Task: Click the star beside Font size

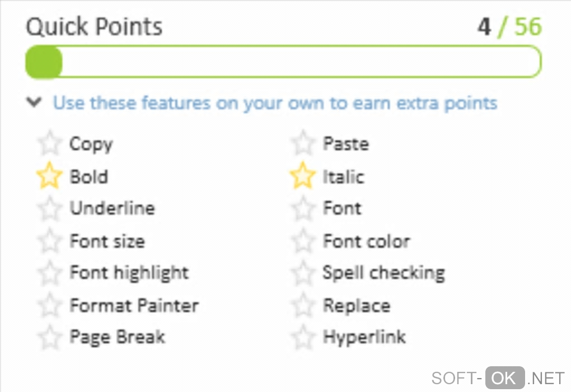Action: coord(49,241)
